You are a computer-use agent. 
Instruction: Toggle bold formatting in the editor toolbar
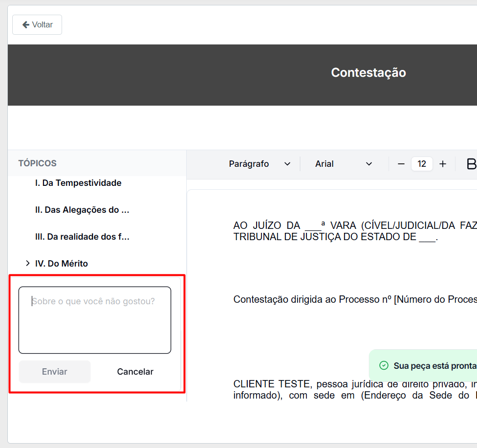pos(471,164)
